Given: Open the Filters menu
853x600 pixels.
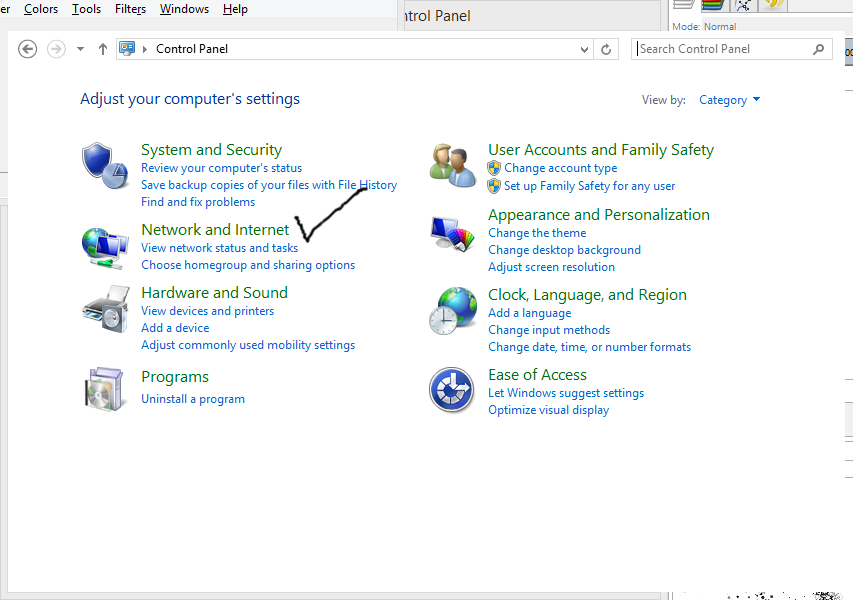Looking at the screenshot, I should coord(131,9).
